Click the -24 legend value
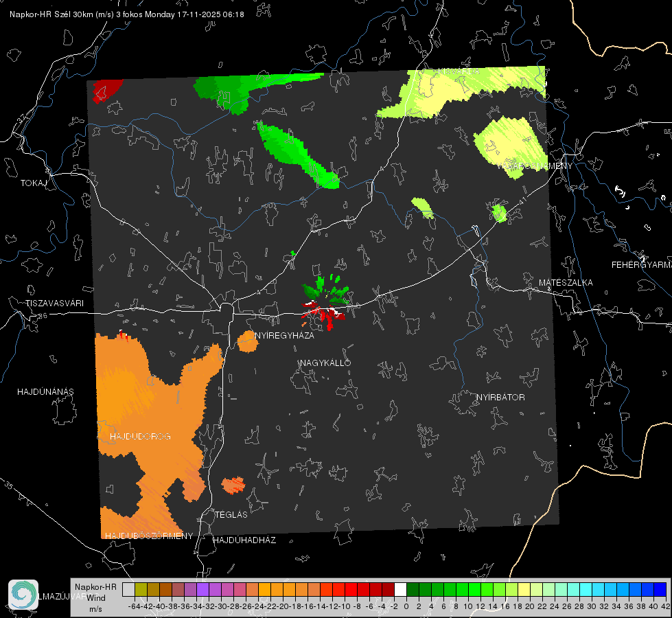Viewport: 672px width, 618px height. tap(258, 606)
